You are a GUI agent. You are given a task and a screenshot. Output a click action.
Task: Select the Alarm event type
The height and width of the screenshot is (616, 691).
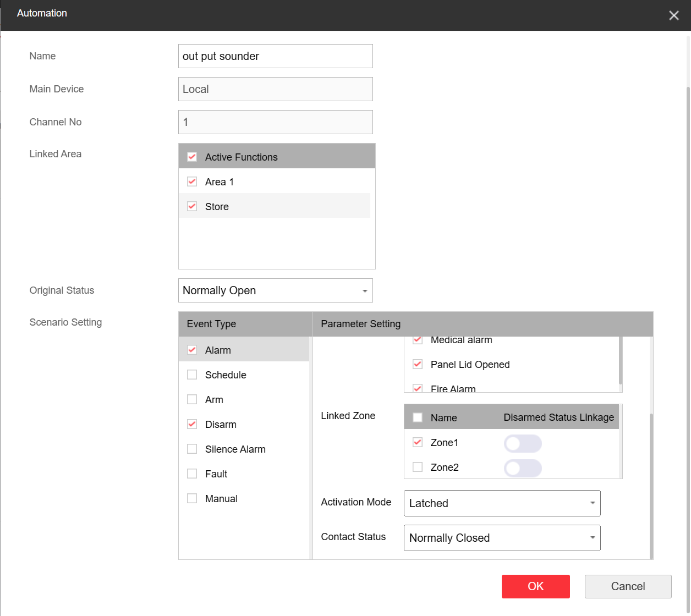click(218, 350)
